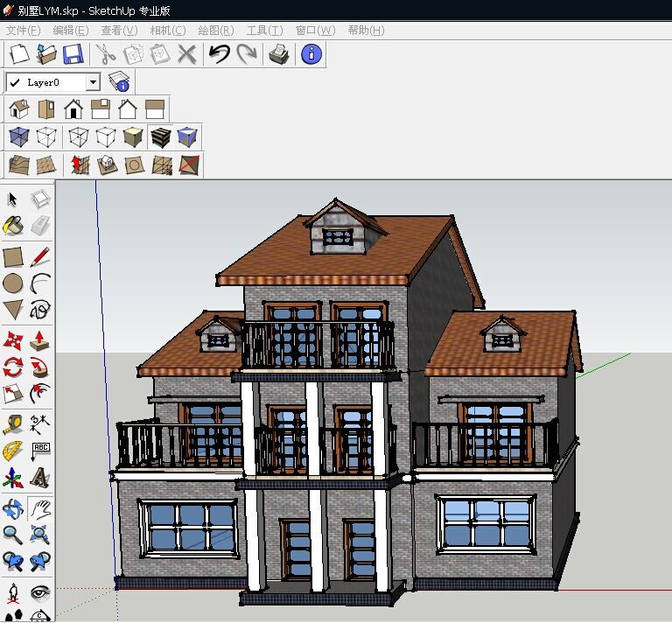Image resolution: width=672 pixels, height=623 pixels.
Task: Save the model with floppy disk button
Action: click(x=72, y=54)
